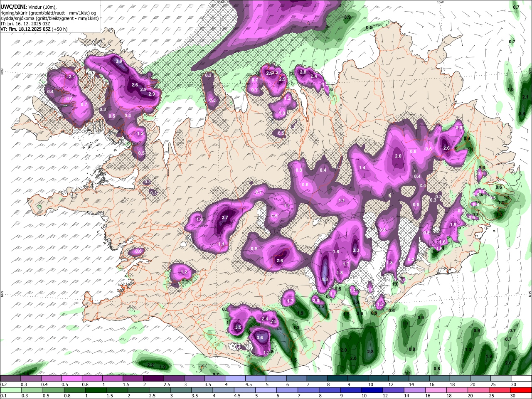Select the VT Fim. 18.12.2025 05Z line
The height and width of the screenshot is (399, 532).
[34, 29]
